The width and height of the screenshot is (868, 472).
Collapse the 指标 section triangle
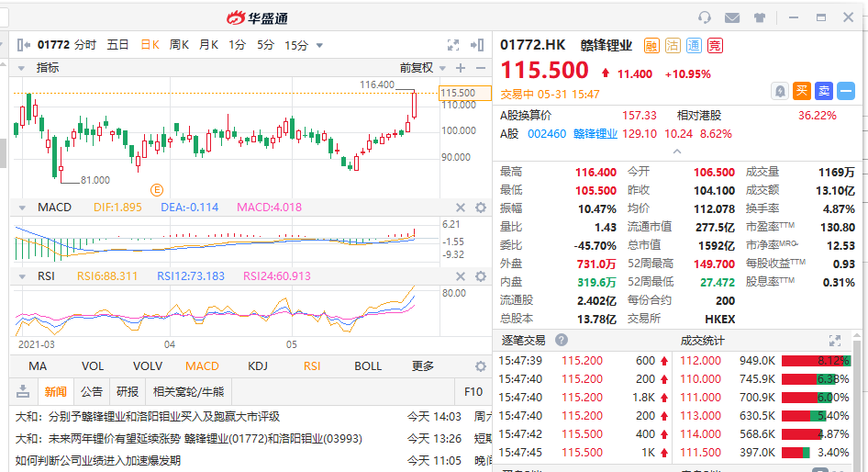(21, 68)
